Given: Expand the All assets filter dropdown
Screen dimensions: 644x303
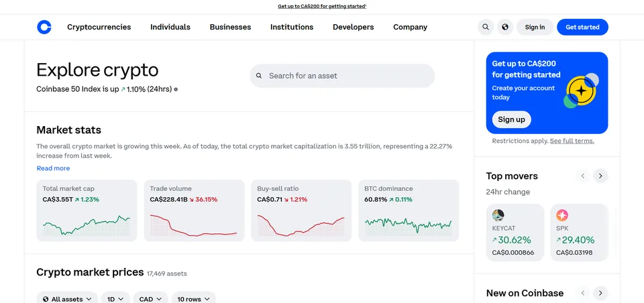Looking at the screenshot, I should point(67,299).
